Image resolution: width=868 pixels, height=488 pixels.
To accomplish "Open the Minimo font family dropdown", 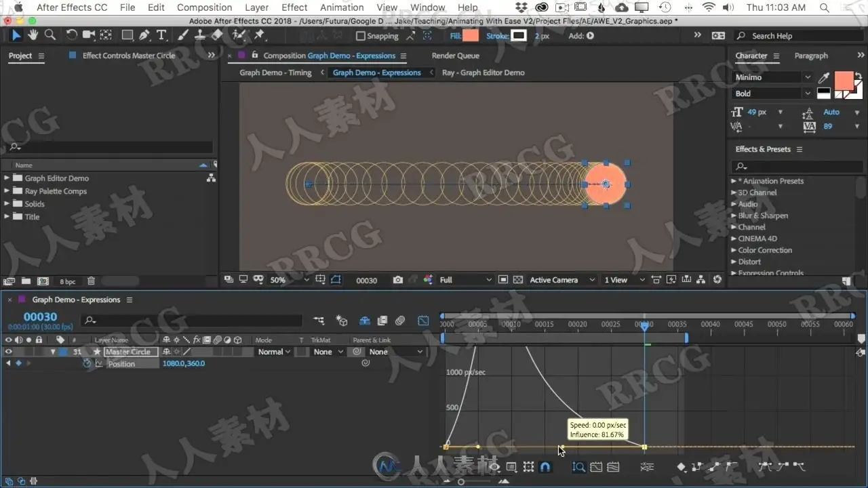I will pyautogui.click(x=773, y=77).
